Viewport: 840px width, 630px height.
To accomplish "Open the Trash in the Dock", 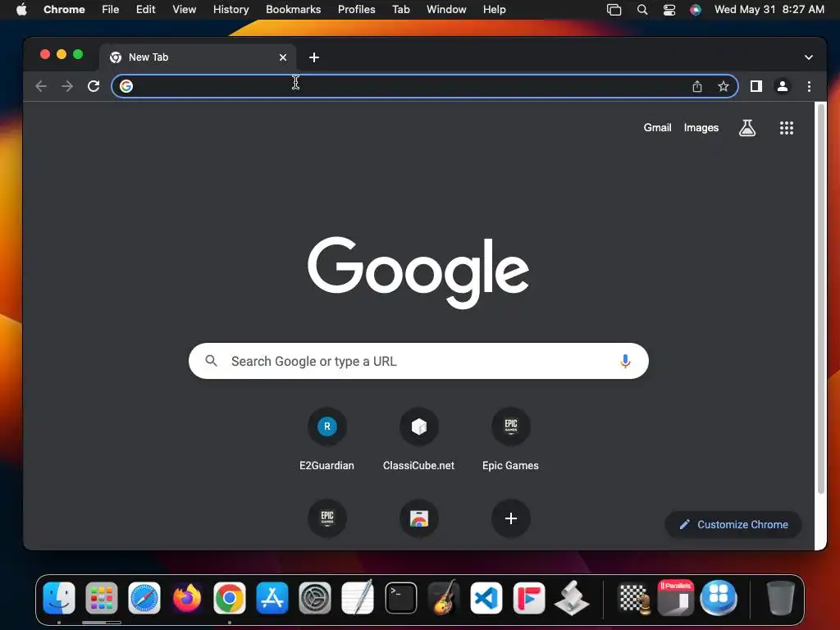I will click(x=781, y=598).
